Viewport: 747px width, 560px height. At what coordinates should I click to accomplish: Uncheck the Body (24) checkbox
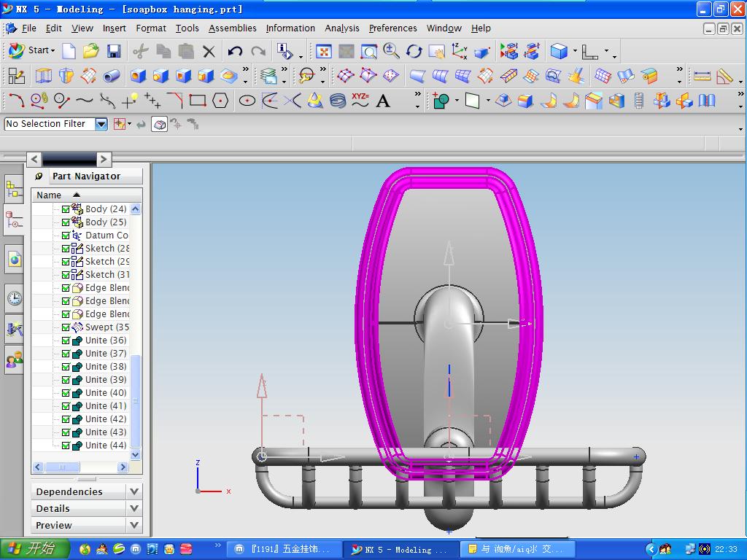[66, 209]
